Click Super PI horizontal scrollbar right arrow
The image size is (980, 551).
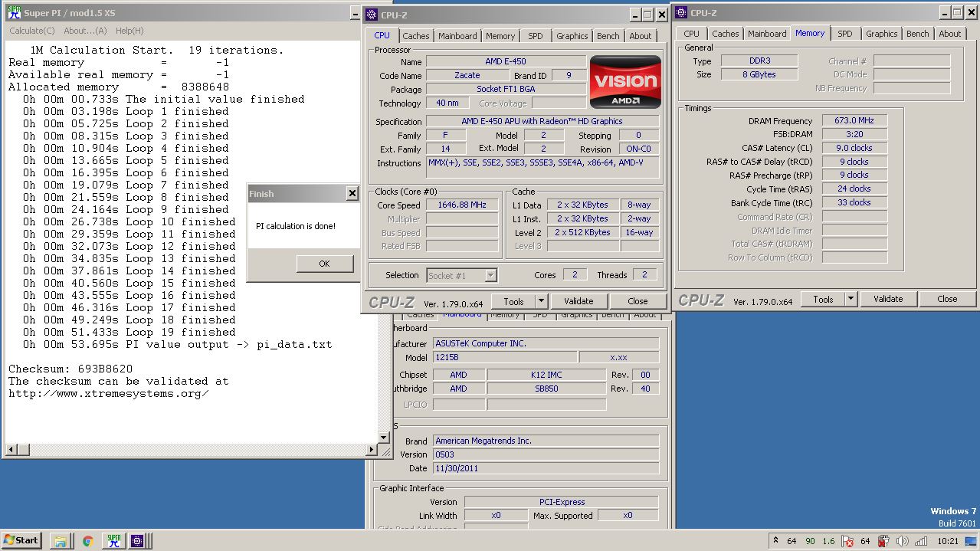(372, 449)
